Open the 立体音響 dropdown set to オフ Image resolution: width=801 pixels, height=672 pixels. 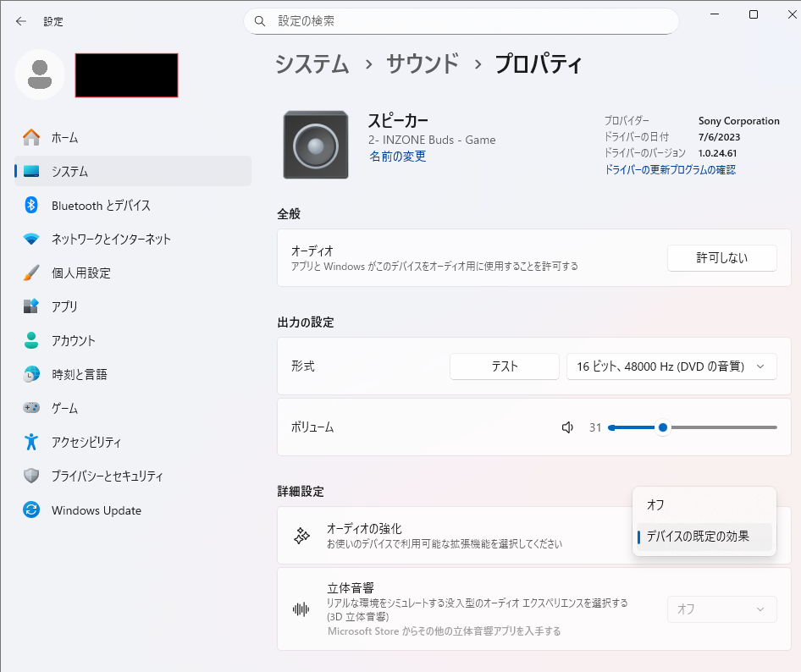(x=721, y=609)
